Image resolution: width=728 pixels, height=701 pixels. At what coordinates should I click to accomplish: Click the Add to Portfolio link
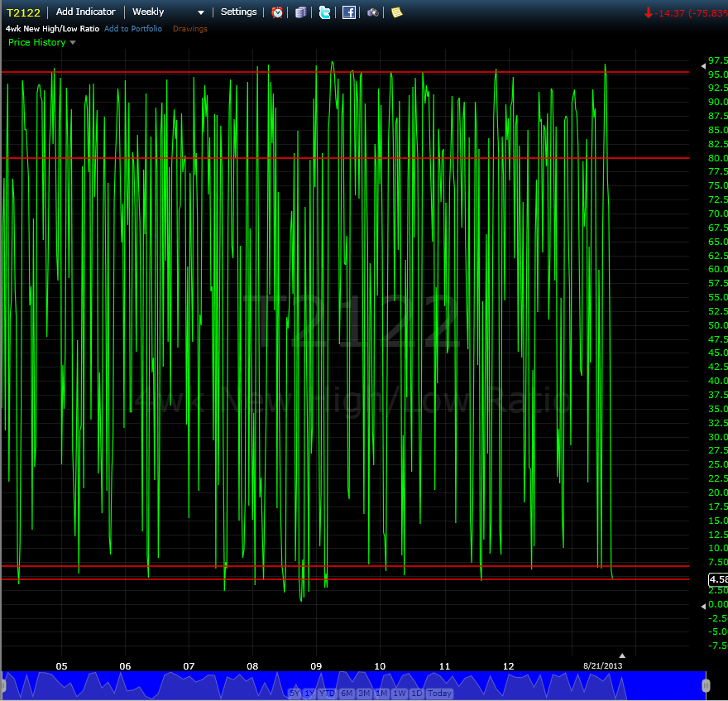tap(133, 28)
